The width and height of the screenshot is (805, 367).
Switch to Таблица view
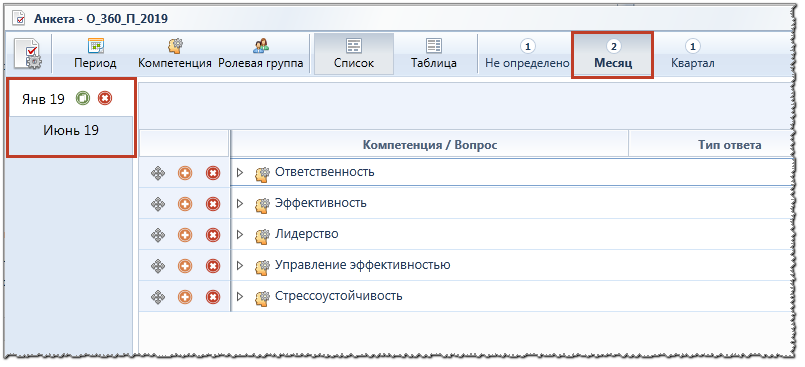434,54
